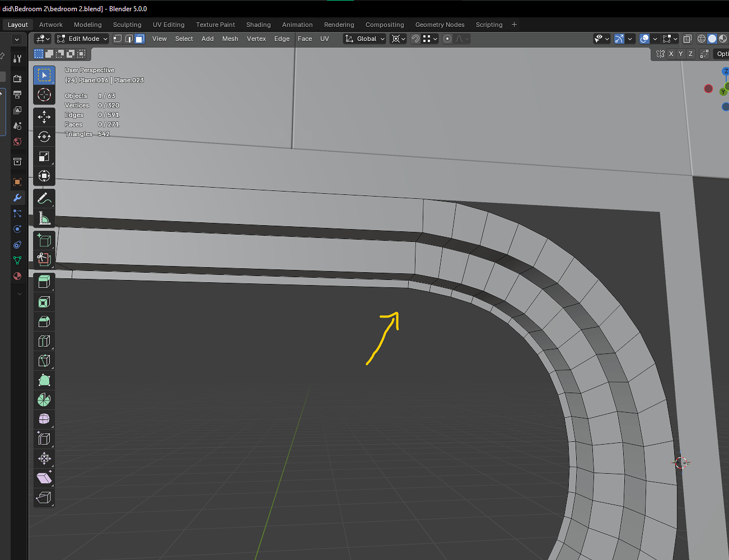Open Global transform orientation dropdown
729x560 pixels.
point(365,39)
